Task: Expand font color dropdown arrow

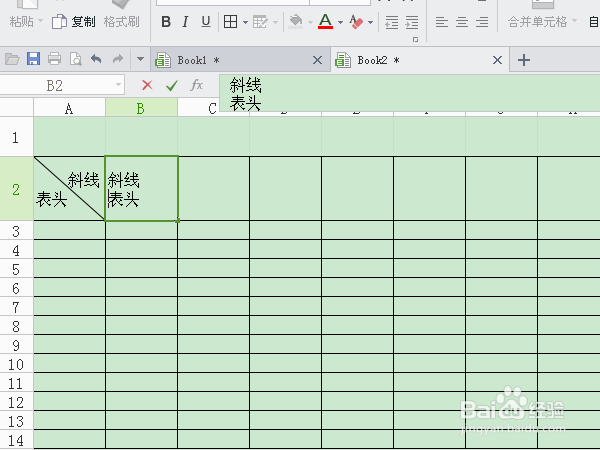Action: (x=340, y=23)
